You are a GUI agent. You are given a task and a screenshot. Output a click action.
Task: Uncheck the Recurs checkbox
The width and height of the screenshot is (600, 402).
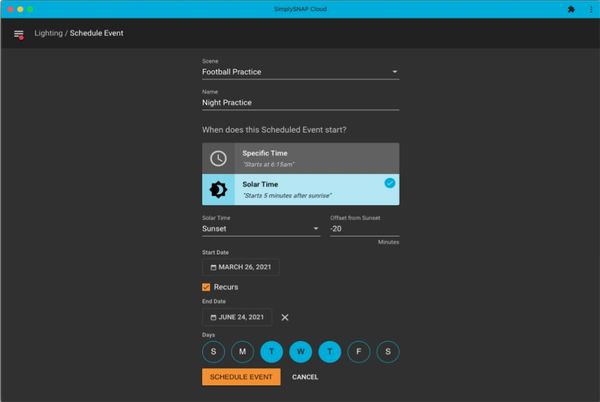pyautogui.click(x=207, y=287)
